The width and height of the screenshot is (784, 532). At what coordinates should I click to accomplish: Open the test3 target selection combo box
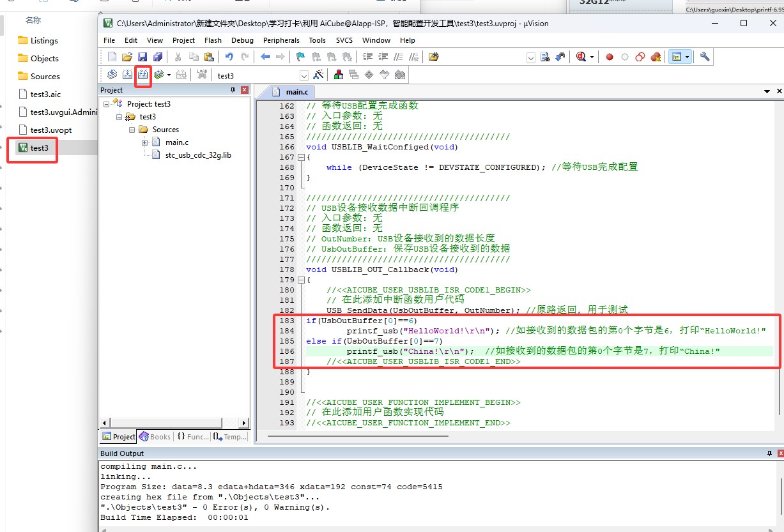261,75
